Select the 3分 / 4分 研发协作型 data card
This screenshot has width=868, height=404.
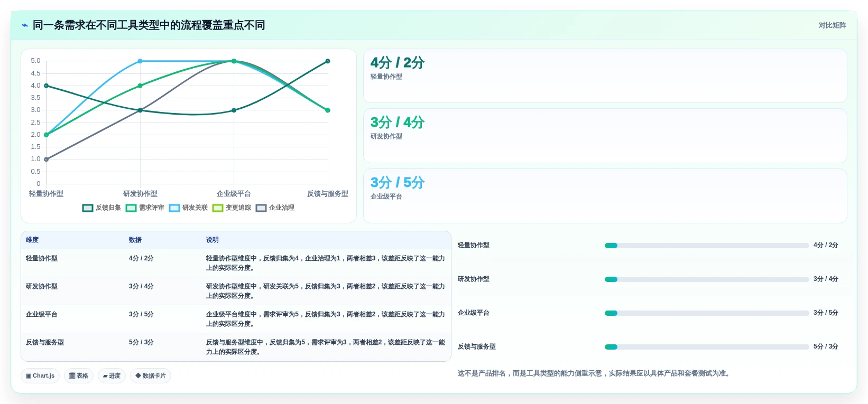[605, 136]
